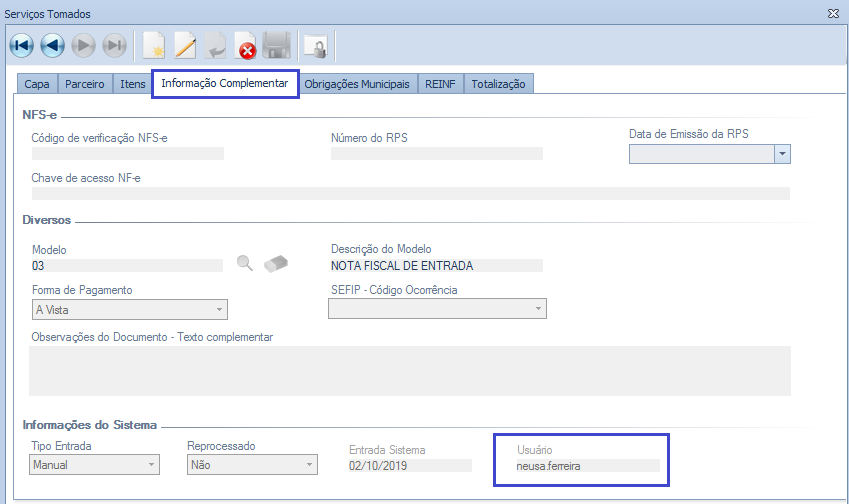This screenshot has width=849, height=504.
Task: Expand the Tipo Entrada combo box
Action: pyautogui.click(x=152, y=465)
